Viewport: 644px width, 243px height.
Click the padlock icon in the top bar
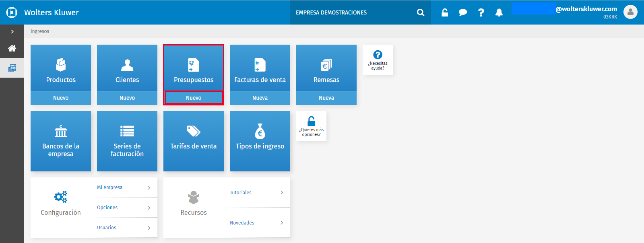(x=445, y=12)
